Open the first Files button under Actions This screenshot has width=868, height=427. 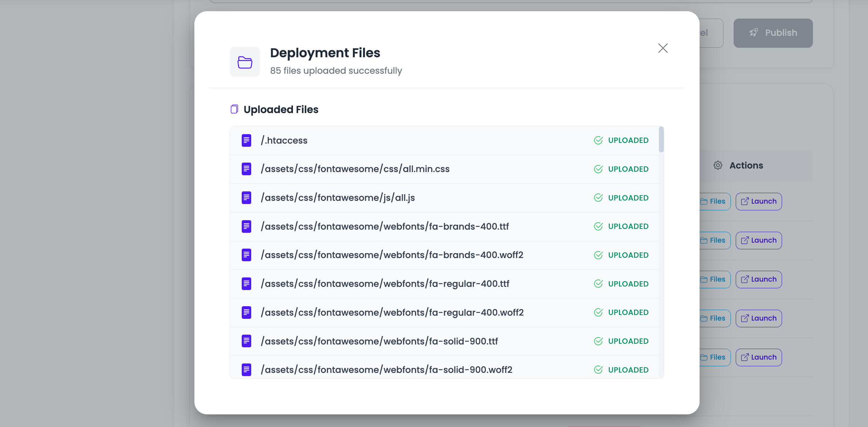coord(715,202)
